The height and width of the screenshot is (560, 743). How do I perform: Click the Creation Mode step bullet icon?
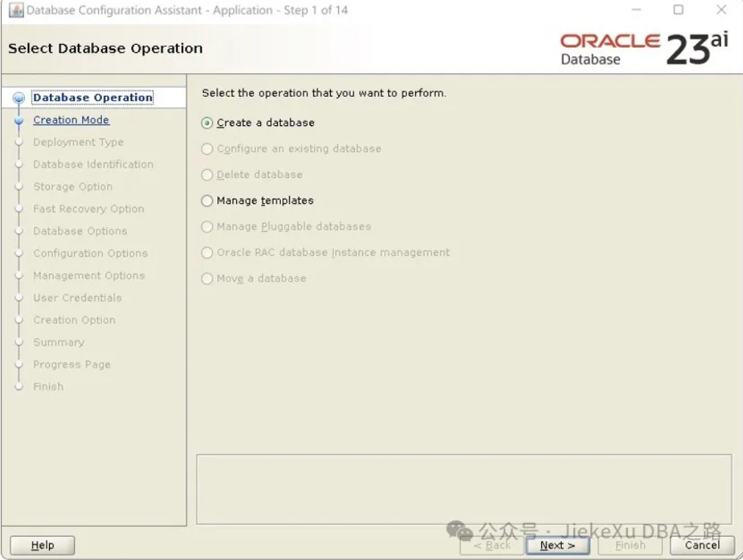[x=19, y=121]
